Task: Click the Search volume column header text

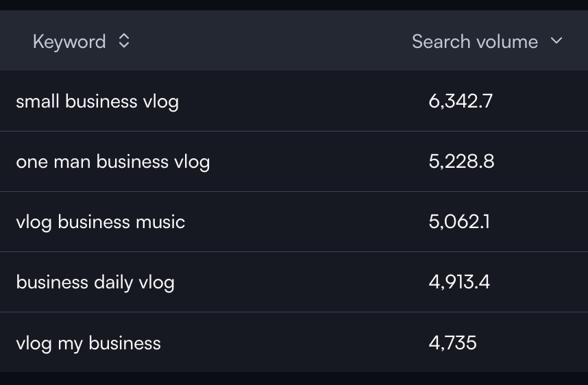Action: pyautogui.click(x=475, y=41)
